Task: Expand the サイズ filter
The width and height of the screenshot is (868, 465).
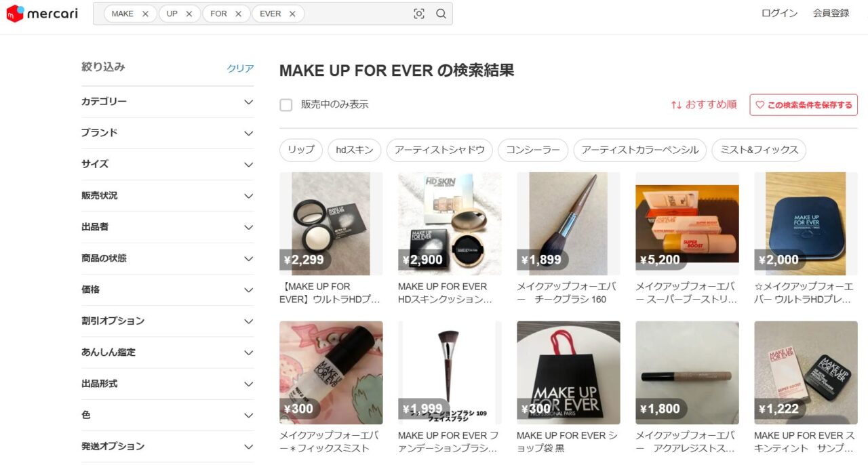Action: pos(167,164)
